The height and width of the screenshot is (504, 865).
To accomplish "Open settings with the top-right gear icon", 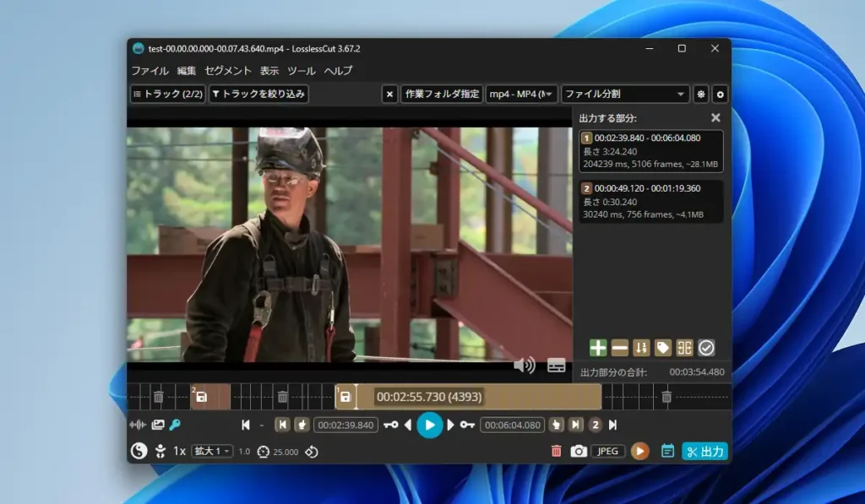I will [720, 95].
